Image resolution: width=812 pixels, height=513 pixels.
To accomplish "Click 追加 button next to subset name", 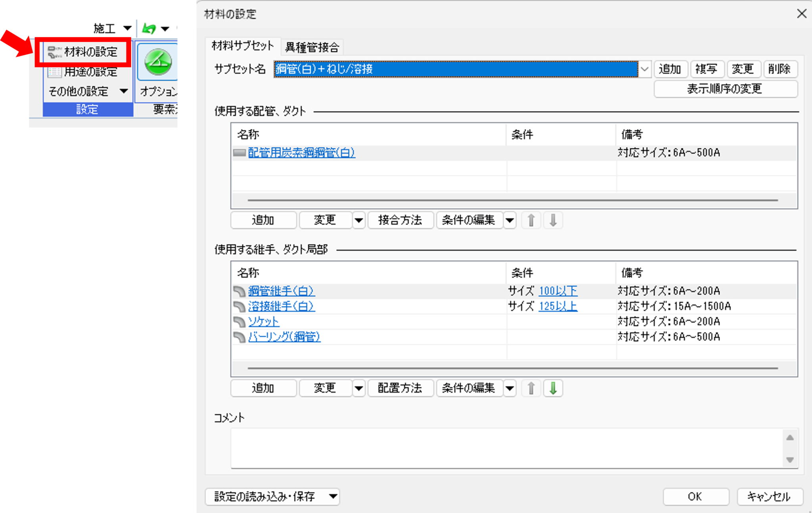I will pos(670,69).
